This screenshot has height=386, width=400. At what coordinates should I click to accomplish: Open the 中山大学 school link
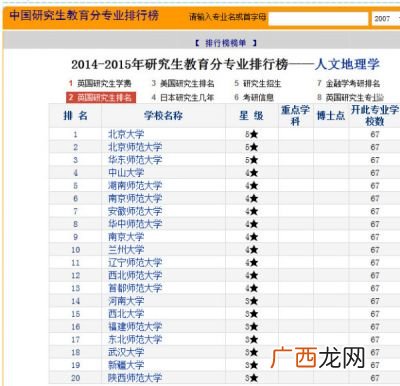[126, 173]
